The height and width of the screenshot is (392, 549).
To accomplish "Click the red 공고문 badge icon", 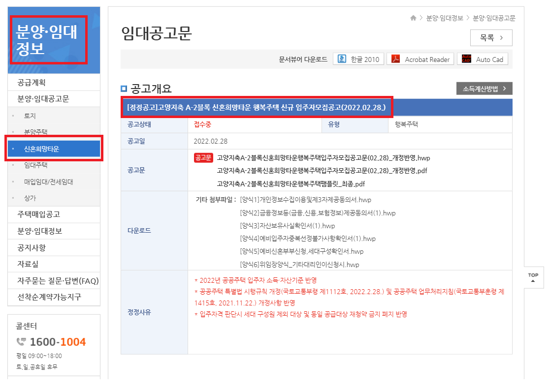I will (203, 158).
